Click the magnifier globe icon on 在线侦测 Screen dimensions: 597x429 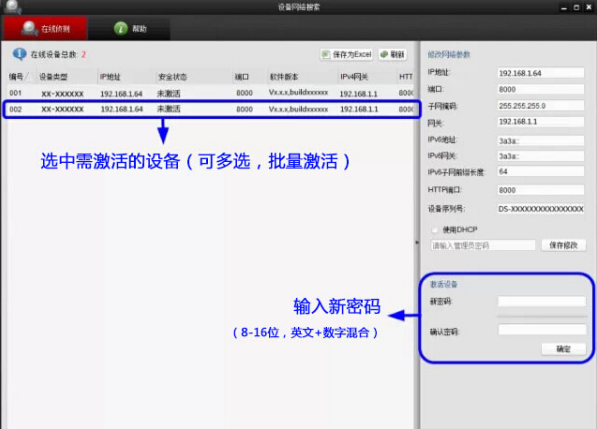[29, 29]
